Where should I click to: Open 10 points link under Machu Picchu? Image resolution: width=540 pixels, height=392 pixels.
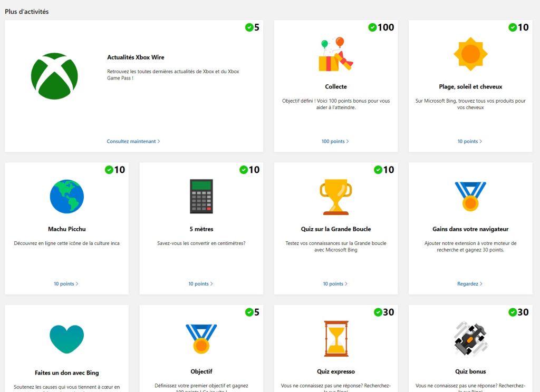pyautogui.click(x=66, y=284)
